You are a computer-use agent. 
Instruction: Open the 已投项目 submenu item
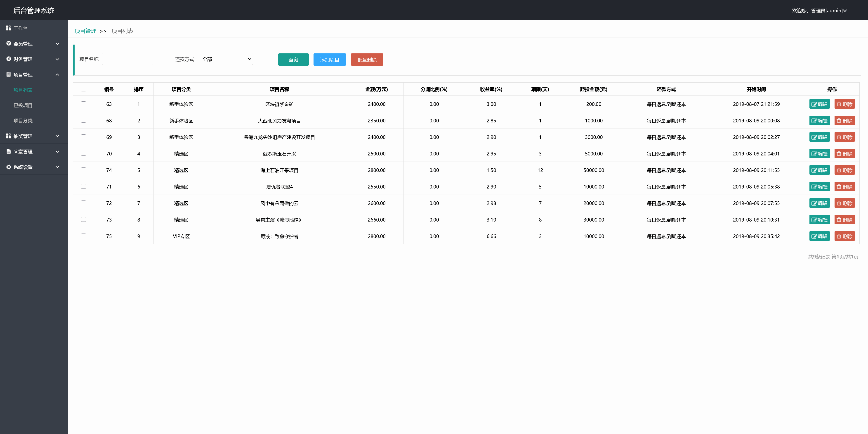tap(23, 105)
